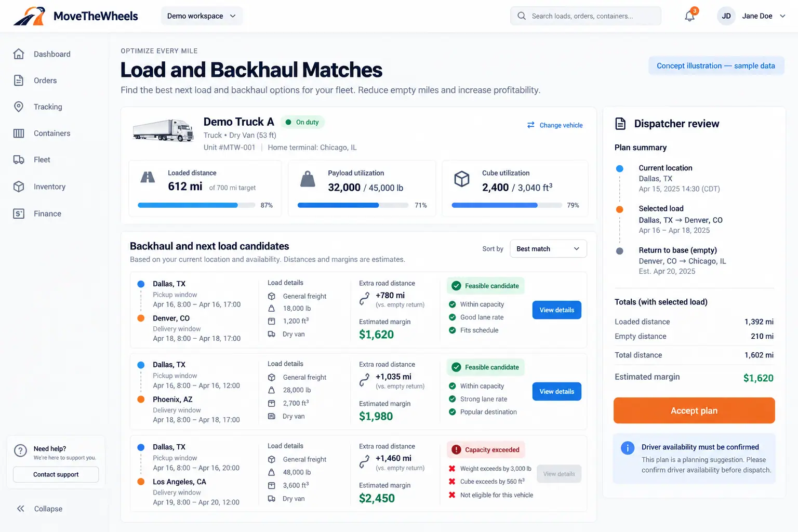The image size is (798, 532).
Task: Click the Contact support button
Action: pos(56,474)
